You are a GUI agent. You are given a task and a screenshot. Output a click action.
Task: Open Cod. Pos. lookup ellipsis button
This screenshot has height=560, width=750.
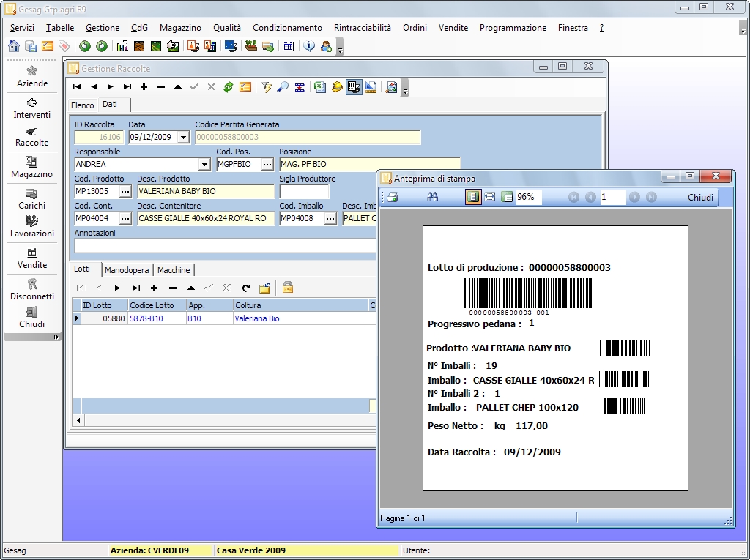tap(267, 165)
